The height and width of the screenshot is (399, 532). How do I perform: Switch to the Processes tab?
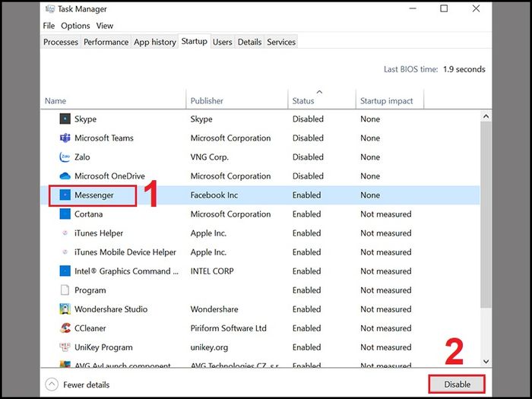point(61,42)
